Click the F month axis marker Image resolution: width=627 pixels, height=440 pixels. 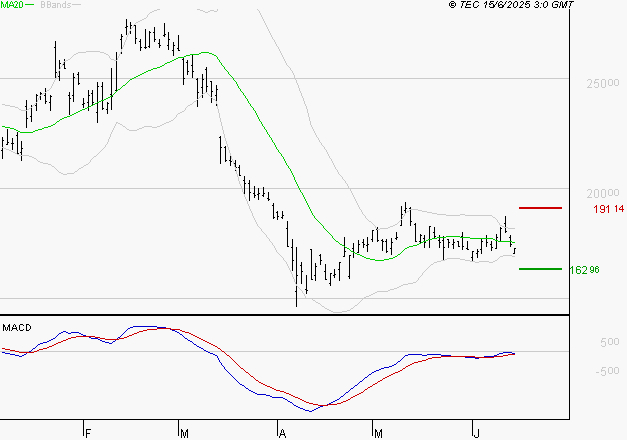coord(88,434)
